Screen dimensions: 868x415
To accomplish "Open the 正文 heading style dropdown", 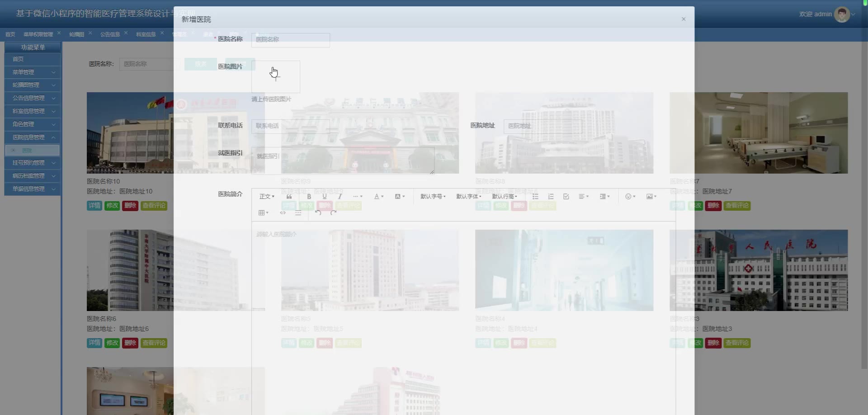I will click(x=267, y=197).
